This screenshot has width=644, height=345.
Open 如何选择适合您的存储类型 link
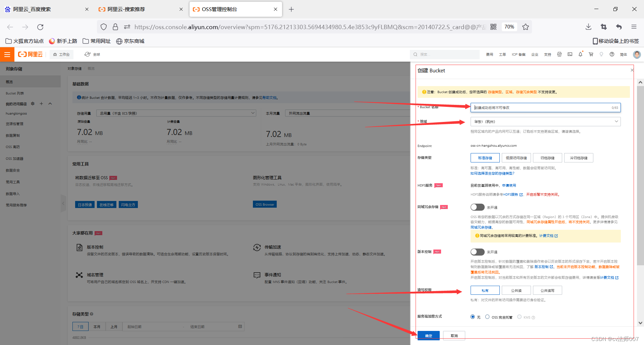click(492, 174)
